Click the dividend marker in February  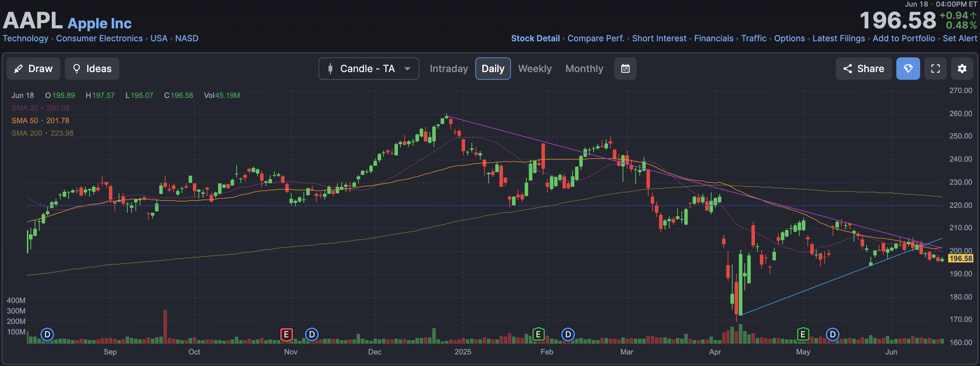click(x=568, y=335)
